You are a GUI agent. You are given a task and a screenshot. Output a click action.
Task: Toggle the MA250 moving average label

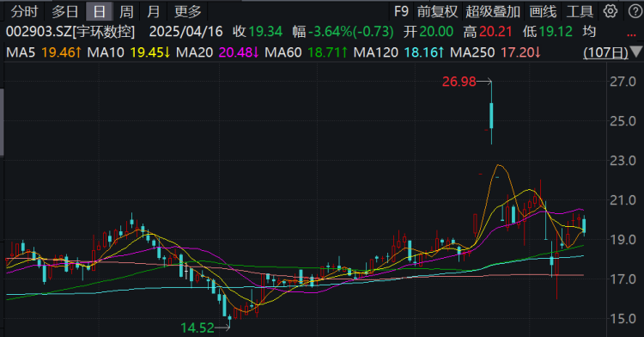click(473, 52)
